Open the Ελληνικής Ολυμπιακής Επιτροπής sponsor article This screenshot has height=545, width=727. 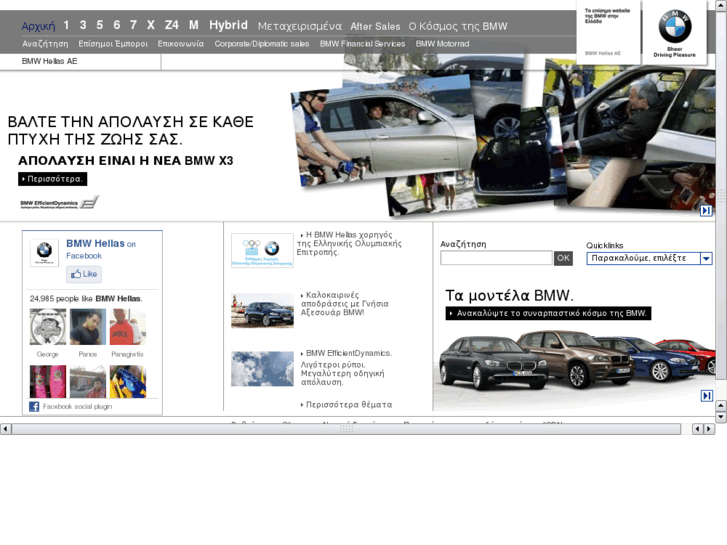pyautogui.click(x=350, y=244)
